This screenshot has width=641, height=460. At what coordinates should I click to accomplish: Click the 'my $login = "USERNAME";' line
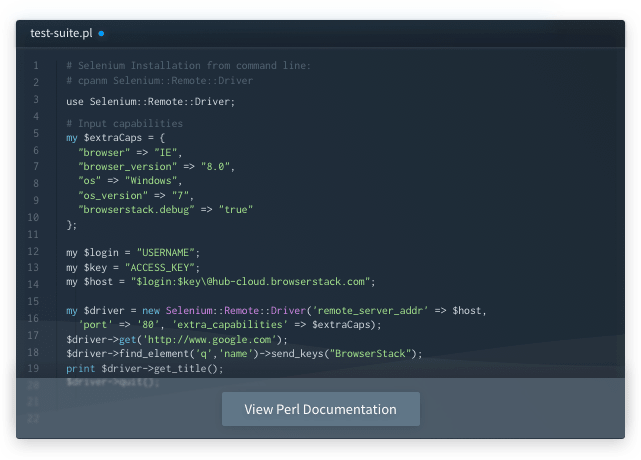(x=133, y=253)
